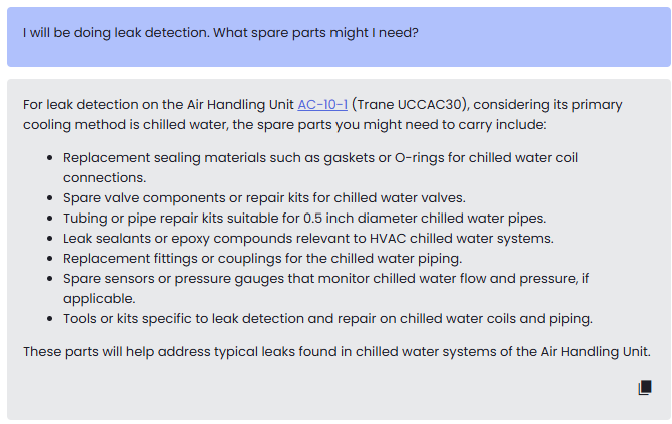Open the AC-10-1 unit link
672x424 pixels.
[x=322, y=104]
